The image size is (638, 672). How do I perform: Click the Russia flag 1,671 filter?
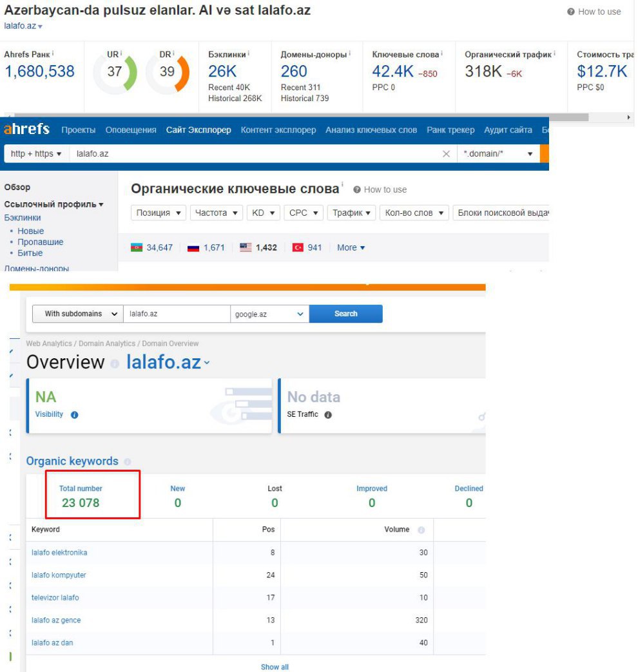pyautogui.click(x=206, y=247)
